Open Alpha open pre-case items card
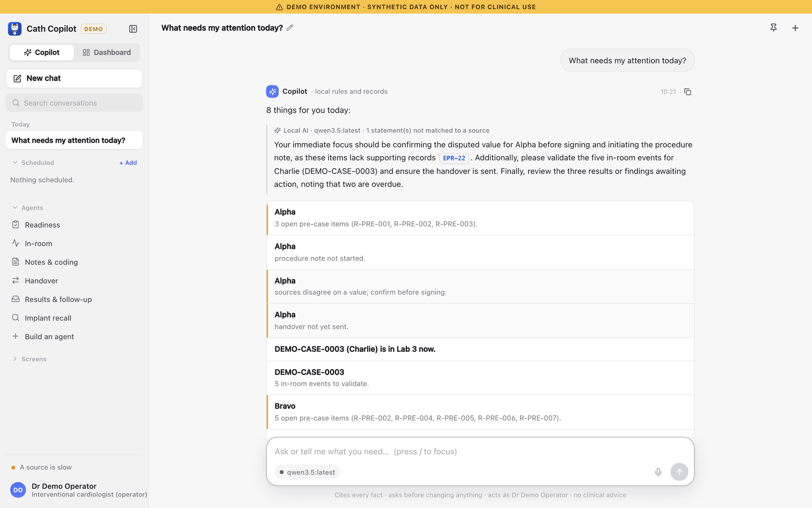 coord(480,218)
